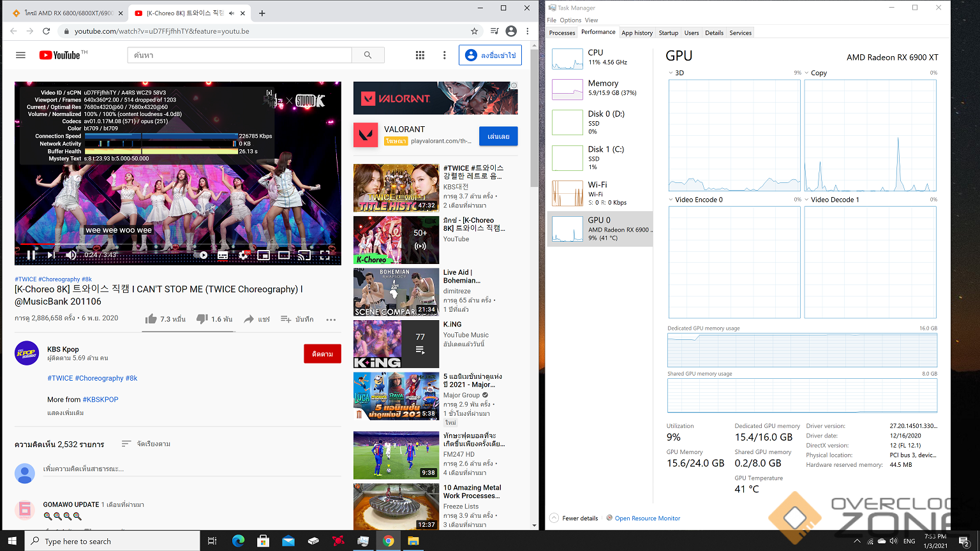
Task: Open the YouTube apps grid icon
Action: [x=420, y=55]
